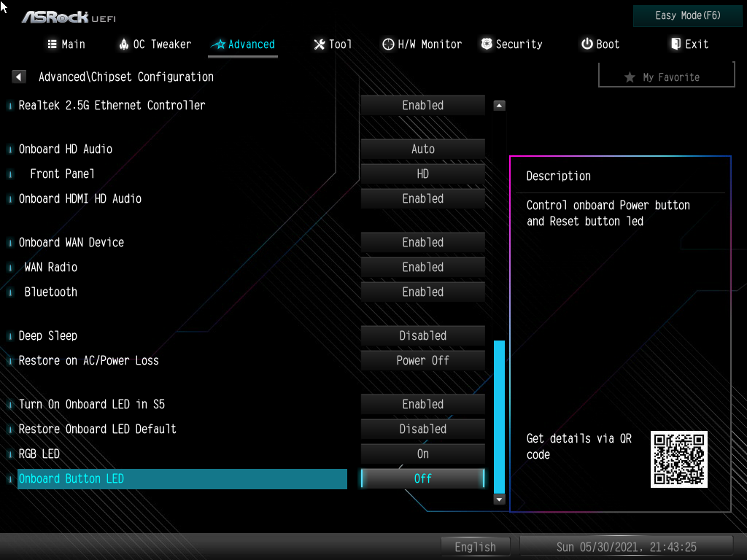
Task: Click the Boot power icon
Action: coord(587,44)
